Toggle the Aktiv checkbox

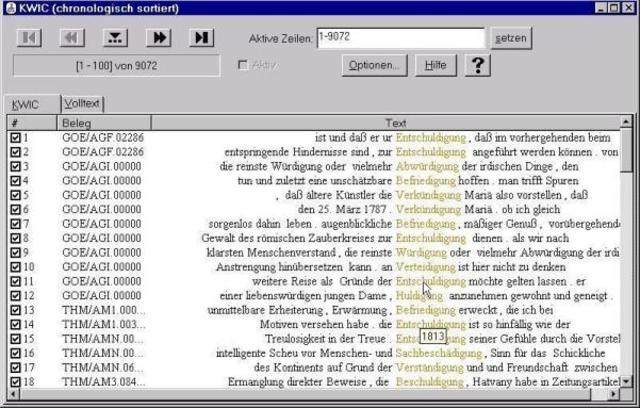[242, 65]
